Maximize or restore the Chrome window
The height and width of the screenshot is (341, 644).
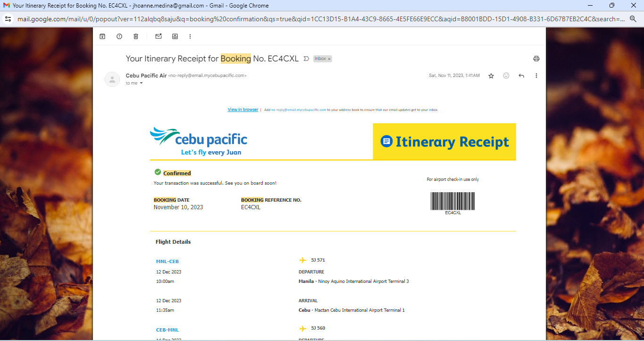coord(612,6)
